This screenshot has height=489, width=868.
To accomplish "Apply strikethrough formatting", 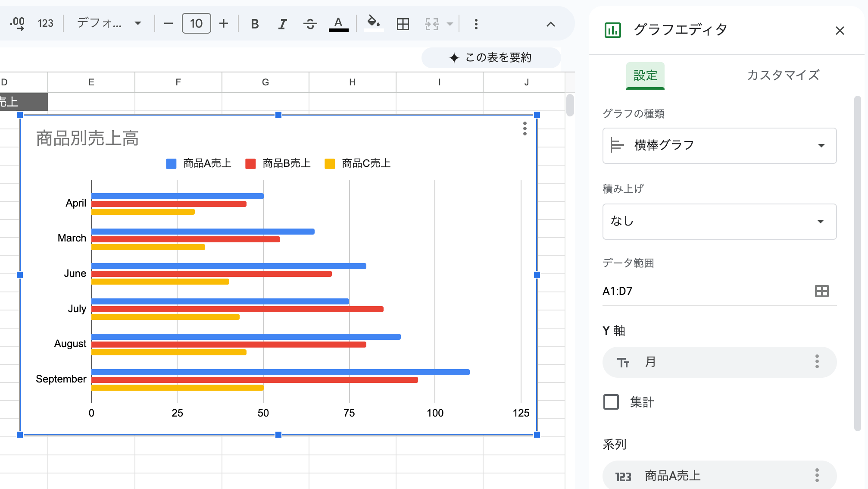I will pyautogui.click(x=310, y=24).
